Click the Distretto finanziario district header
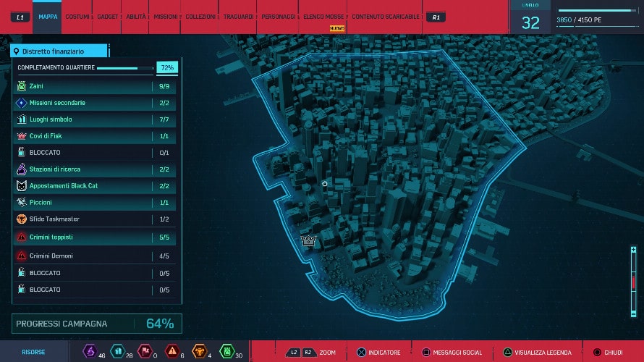The image size is (644, 362). point(59,51)
